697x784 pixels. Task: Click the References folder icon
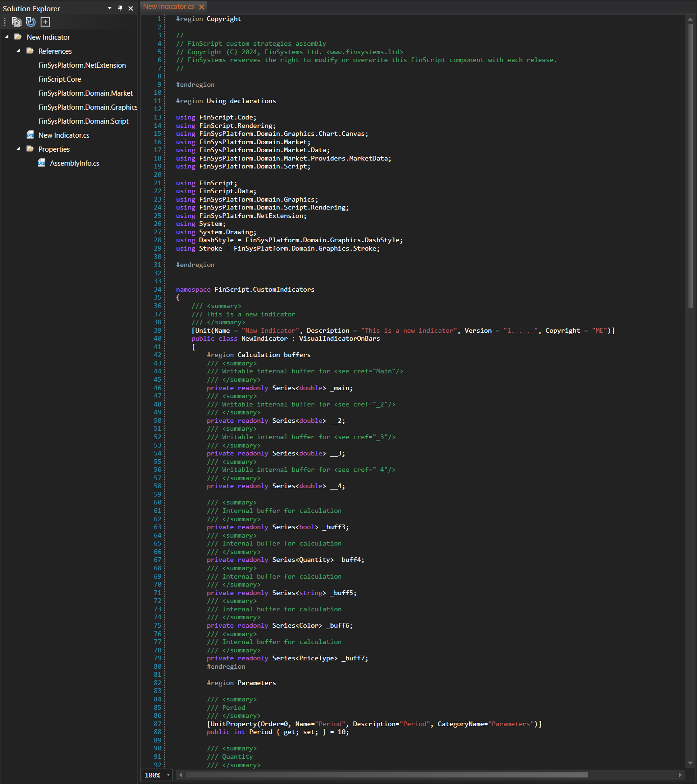(30, 51)
